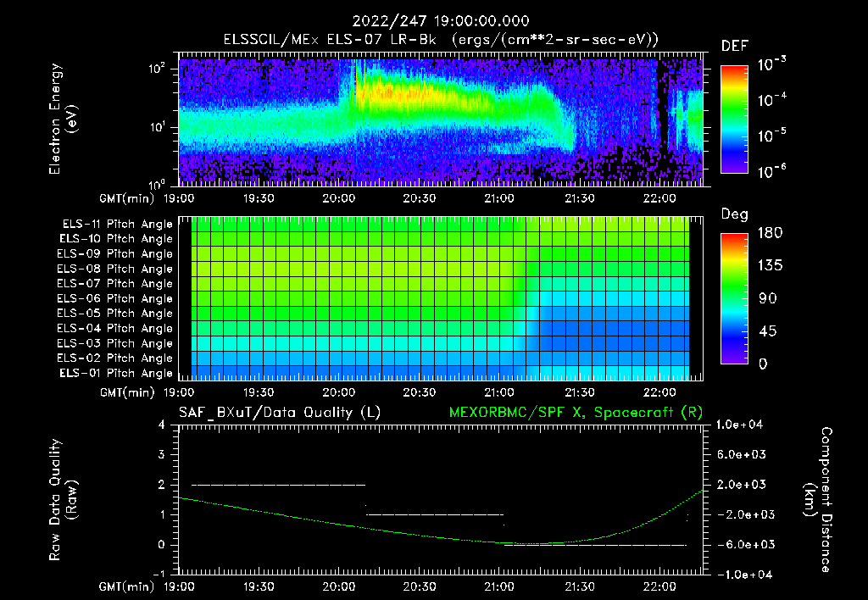
Task: Click the Component Distance (km) axis label
Action: (817, 500)
